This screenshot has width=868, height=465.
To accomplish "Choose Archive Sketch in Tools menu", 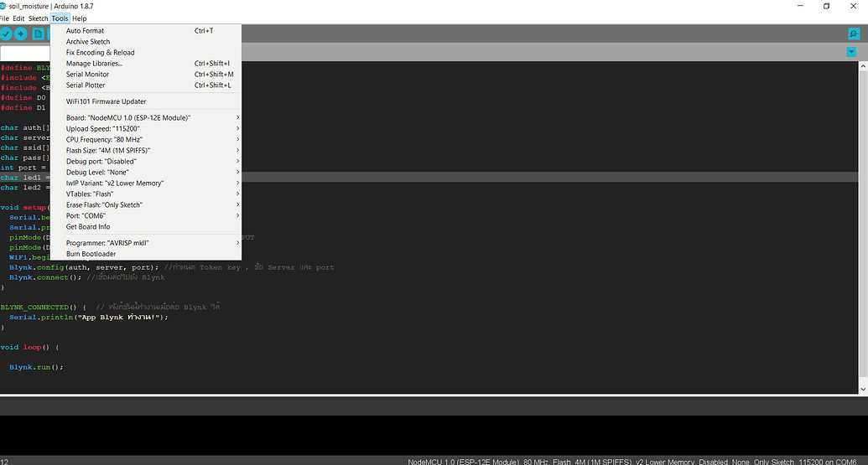I will [88, 42].
